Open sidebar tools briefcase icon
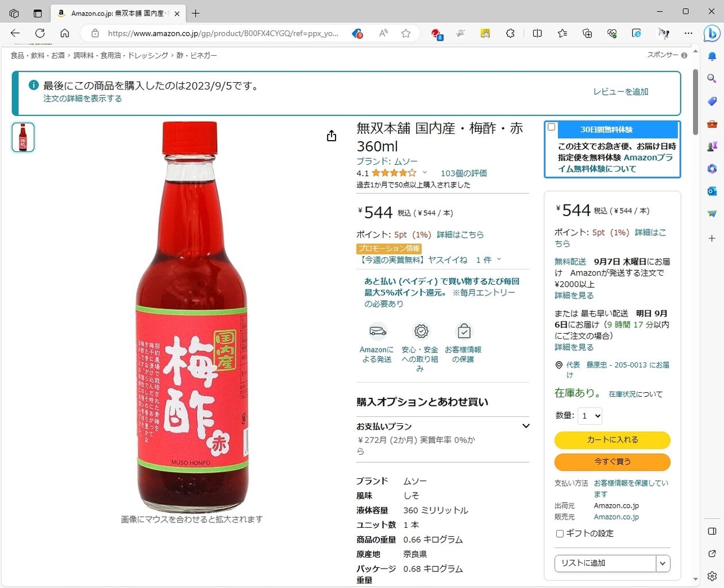Screen dimensions: 724x588 (x=712, y=123)
